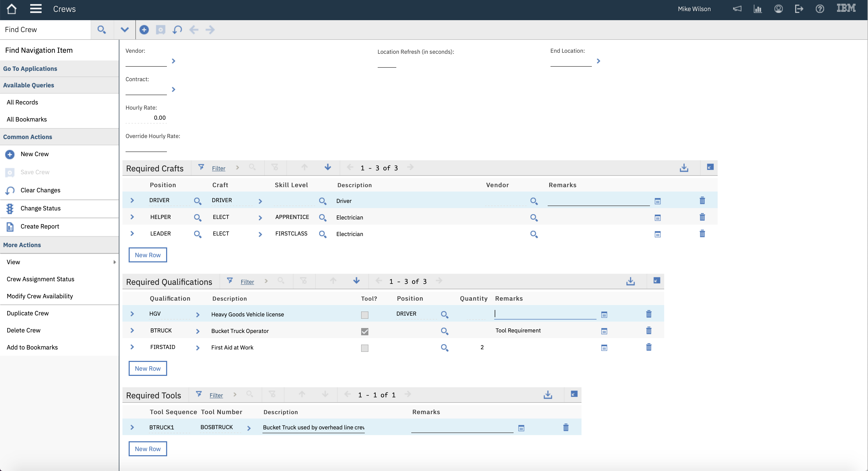Screen dimensions: 868x471
Task: Expand details of the LEADER craft row
Action: click(x=132, y=234)
